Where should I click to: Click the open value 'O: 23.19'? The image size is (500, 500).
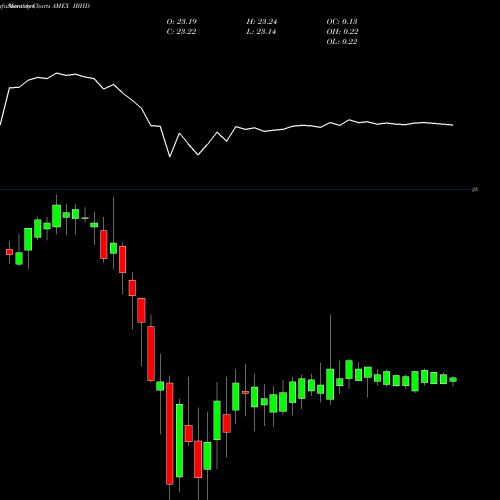pos(182,21)
